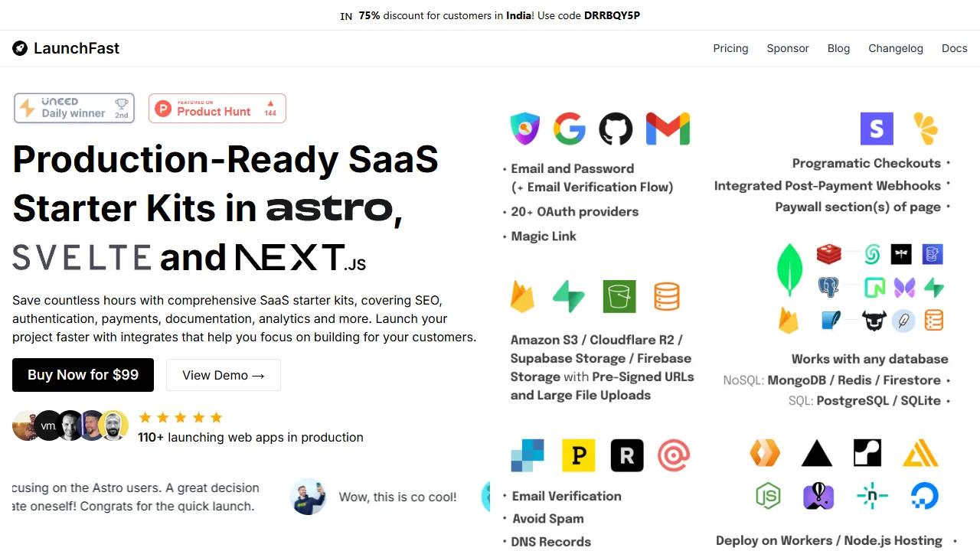Click the Redis database icon
Image resolution: width=980 pixels, height=551 pixels.
(828, 254)
